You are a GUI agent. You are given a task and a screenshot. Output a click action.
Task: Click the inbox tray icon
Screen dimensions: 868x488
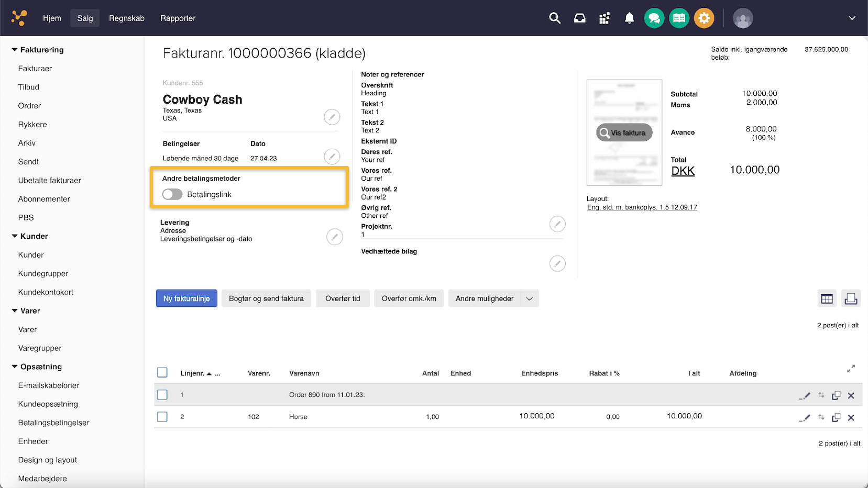click(x=579, y=18)
